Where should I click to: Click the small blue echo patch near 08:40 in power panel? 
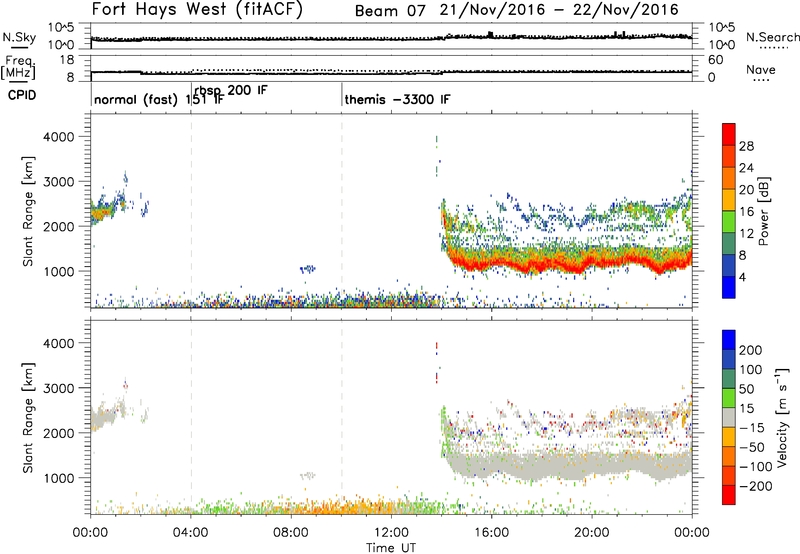(308, 269)
